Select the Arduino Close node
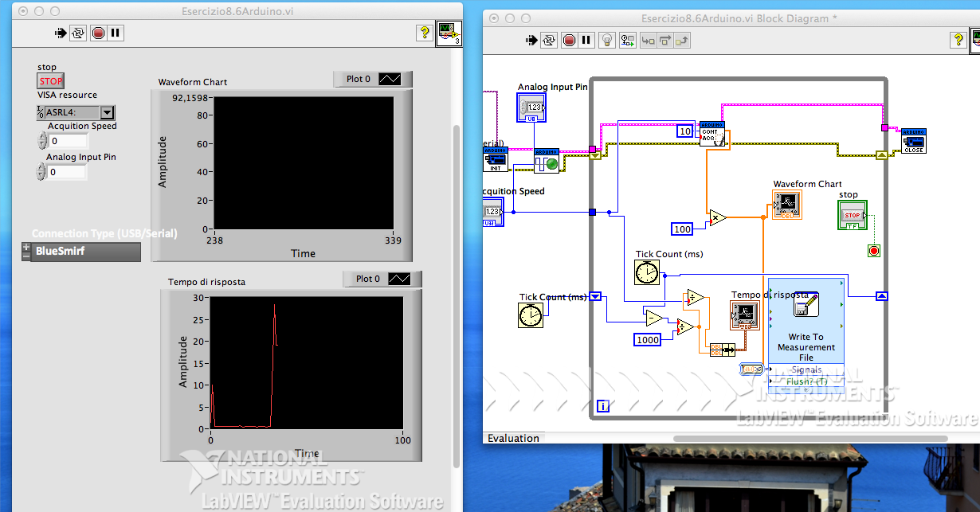 [x=914, y=140]
